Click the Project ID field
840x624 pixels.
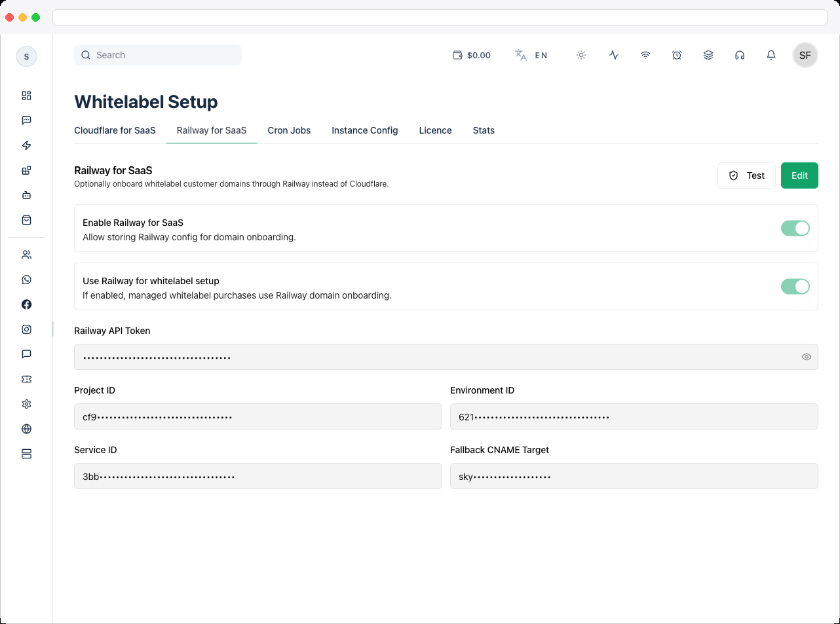(x=258, y=416)
